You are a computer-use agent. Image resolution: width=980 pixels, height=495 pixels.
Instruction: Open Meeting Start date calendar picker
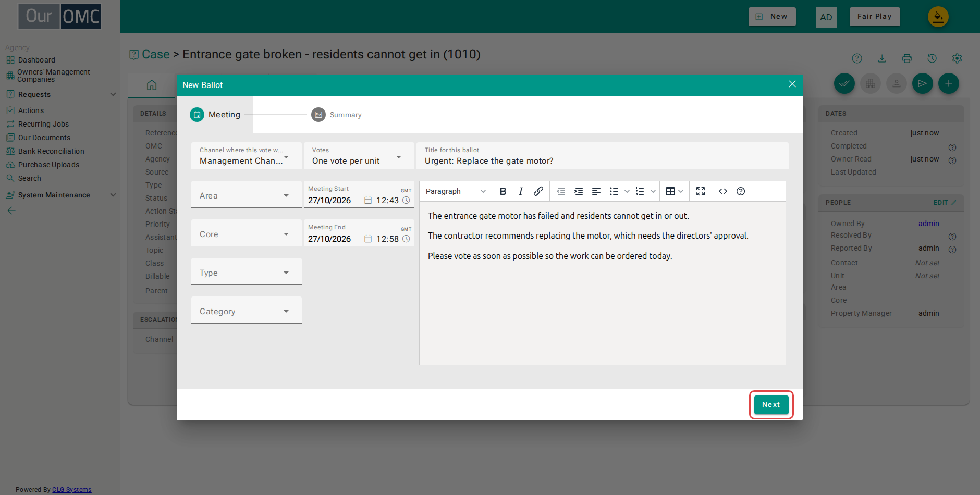368,200
